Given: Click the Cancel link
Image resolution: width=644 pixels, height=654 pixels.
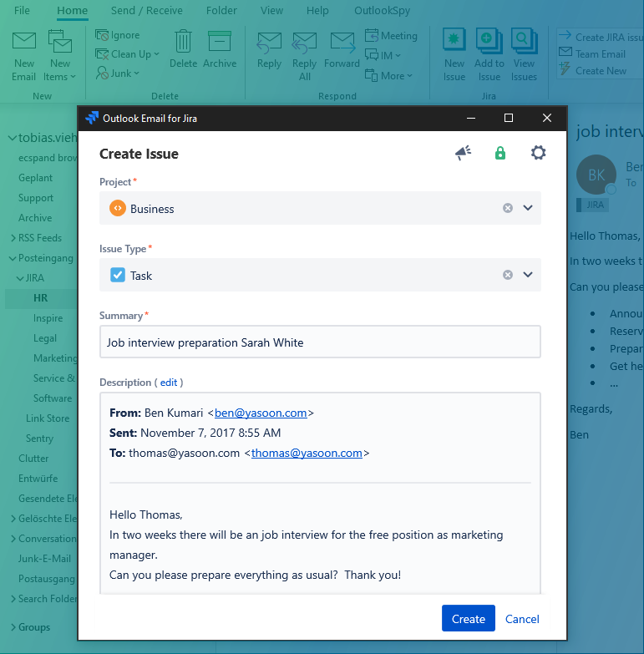Looking at the screenshot, I should click(x=522, y=619).
